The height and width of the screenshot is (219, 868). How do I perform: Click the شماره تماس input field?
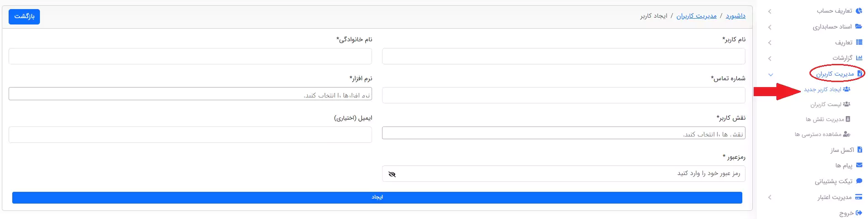coord(564,95)
